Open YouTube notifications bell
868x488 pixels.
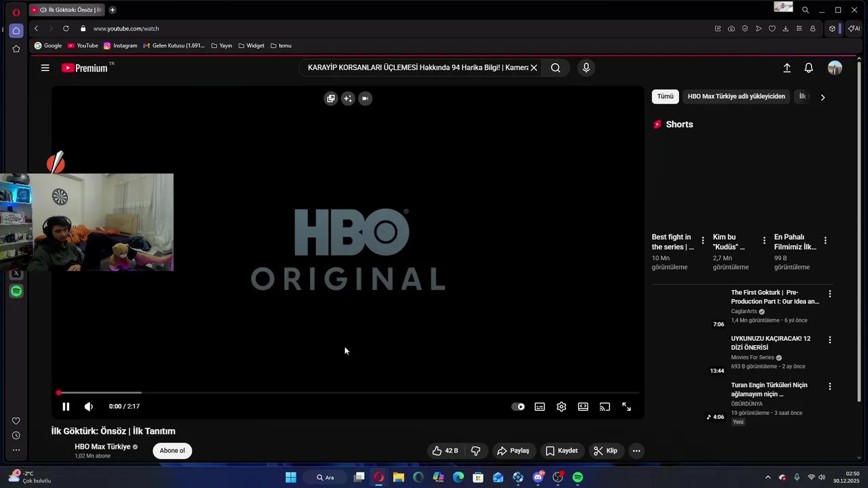[808, 68]
